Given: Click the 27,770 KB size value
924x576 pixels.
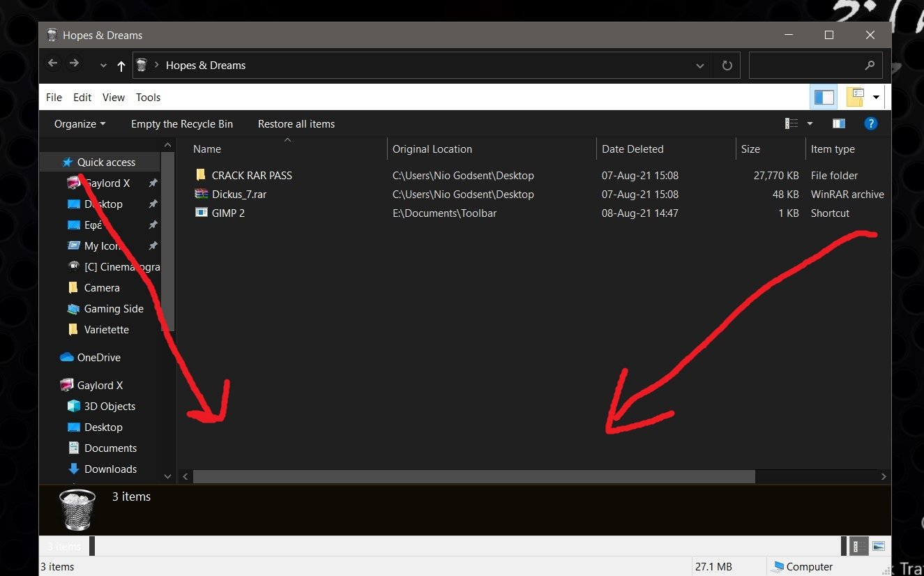Looking at the screenshot, I should (x=776, y=176).
